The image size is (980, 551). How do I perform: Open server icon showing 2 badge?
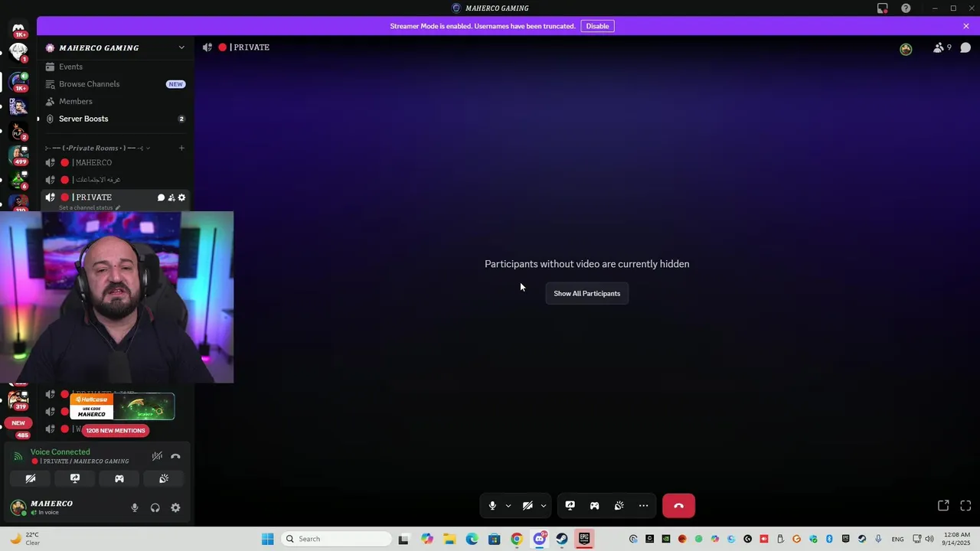tap(18, 131)
